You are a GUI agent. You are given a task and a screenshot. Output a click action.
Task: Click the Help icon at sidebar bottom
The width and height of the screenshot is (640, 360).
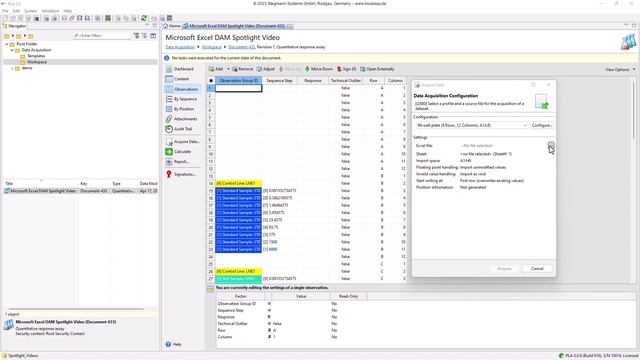(173, 344)
